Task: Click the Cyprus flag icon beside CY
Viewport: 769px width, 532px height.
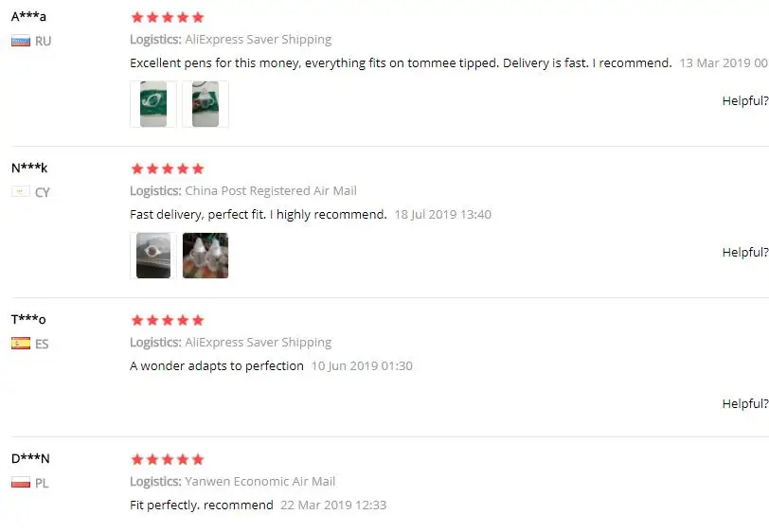Action: pos(21,192)
